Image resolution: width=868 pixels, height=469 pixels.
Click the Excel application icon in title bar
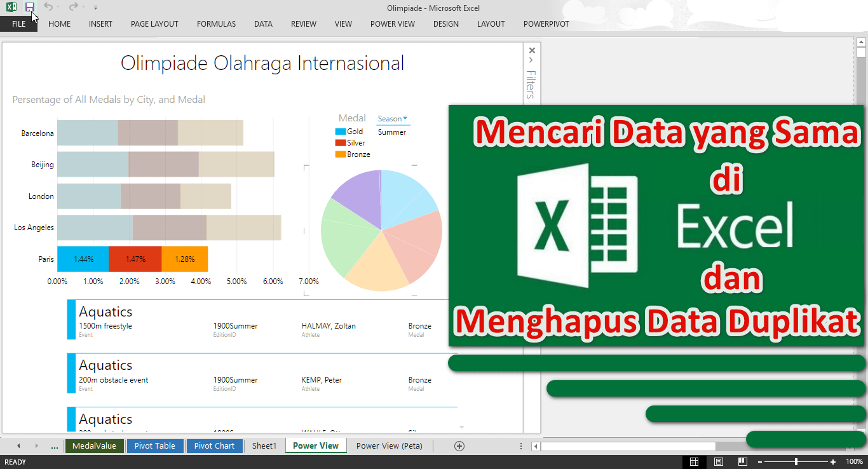tap(11, 7)
